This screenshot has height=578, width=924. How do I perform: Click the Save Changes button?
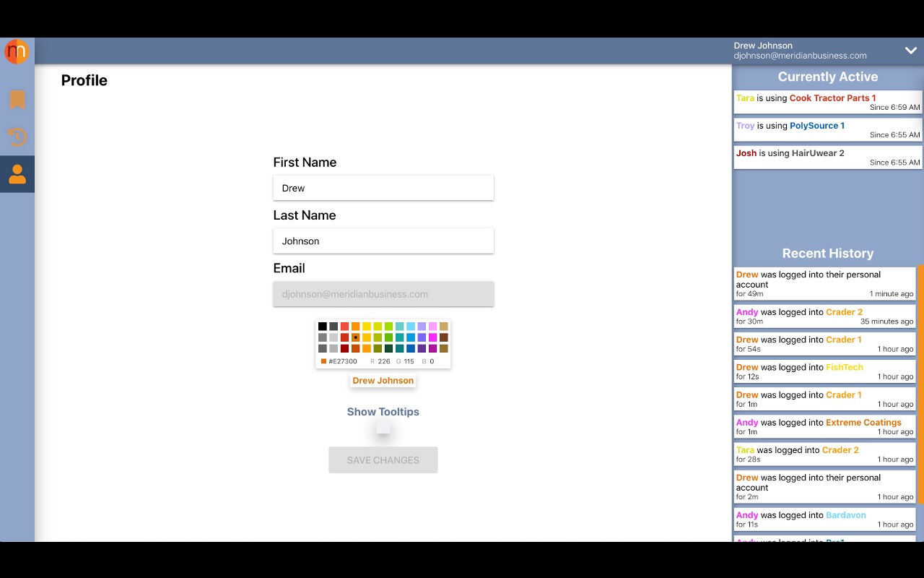click(x=383, y=460)
